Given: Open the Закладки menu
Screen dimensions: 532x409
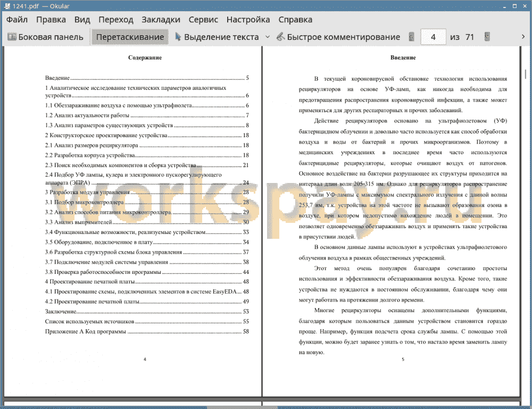Looking at the screenshot, I should [x=161, y=20].
